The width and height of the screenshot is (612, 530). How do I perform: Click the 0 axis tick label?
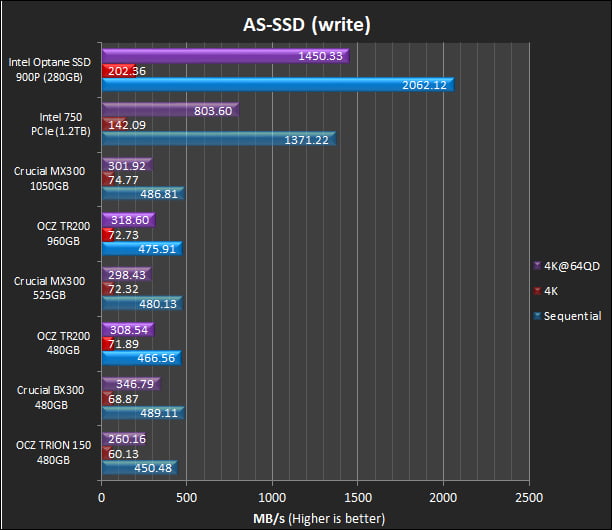click(x=101, y=498)
